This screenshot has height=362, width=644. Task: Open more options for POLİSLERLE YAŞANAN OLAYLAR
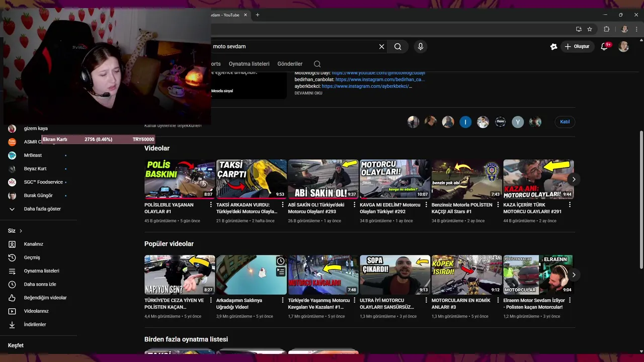pyautogui.click(x=211, y=205)
